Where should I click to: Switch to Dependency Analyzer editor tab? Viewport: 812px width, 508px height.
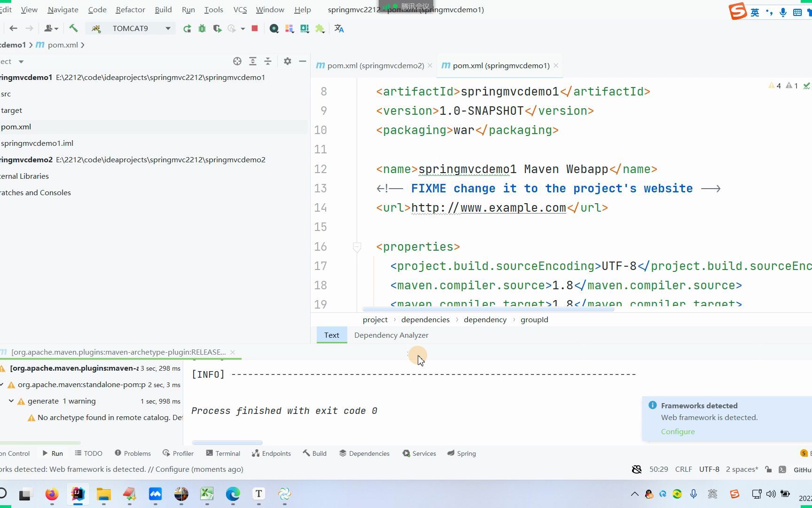coord(391,335)
